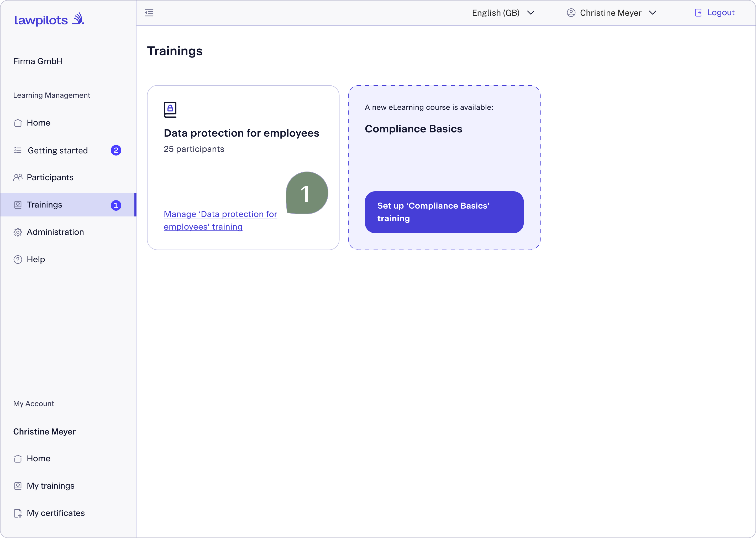
Task: Open Manage 'Data protection for employees' training link
Action: (220, 220)
